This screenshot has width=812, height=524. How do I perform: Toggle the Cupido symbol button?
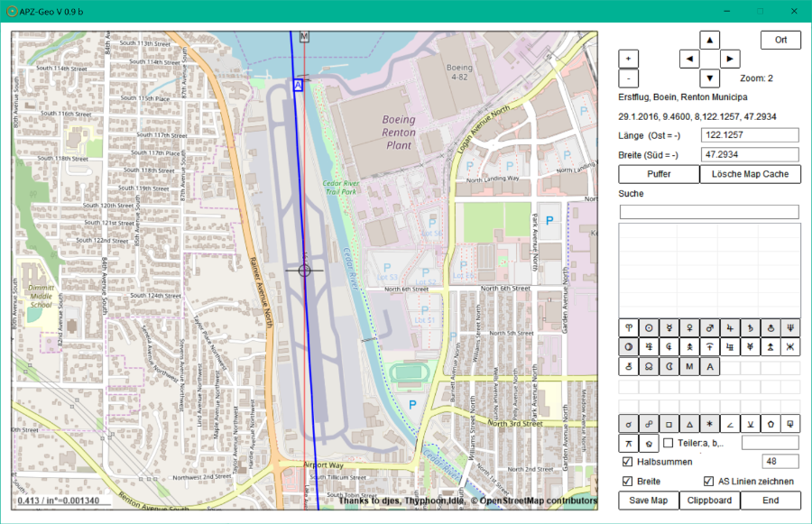pyautogui.click(x=649, y=347)
